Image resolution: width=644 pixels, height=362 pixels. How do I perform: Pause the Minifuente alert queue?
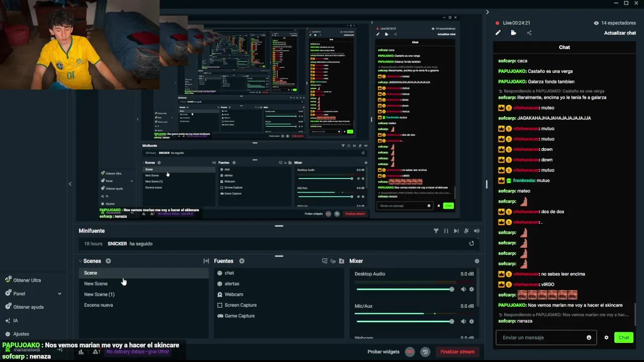[446, 231]
